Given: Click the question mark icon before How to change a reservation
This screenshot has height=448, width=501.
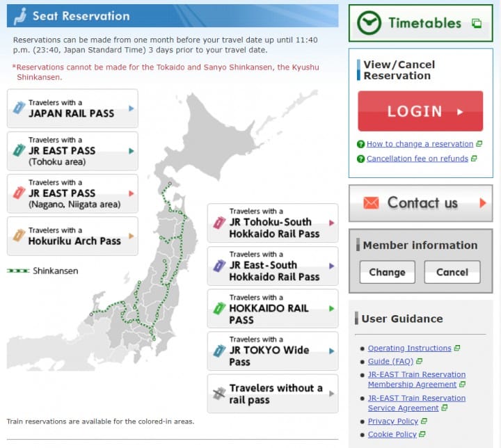Looking at the screenshot, I should [x=360, y=144].
